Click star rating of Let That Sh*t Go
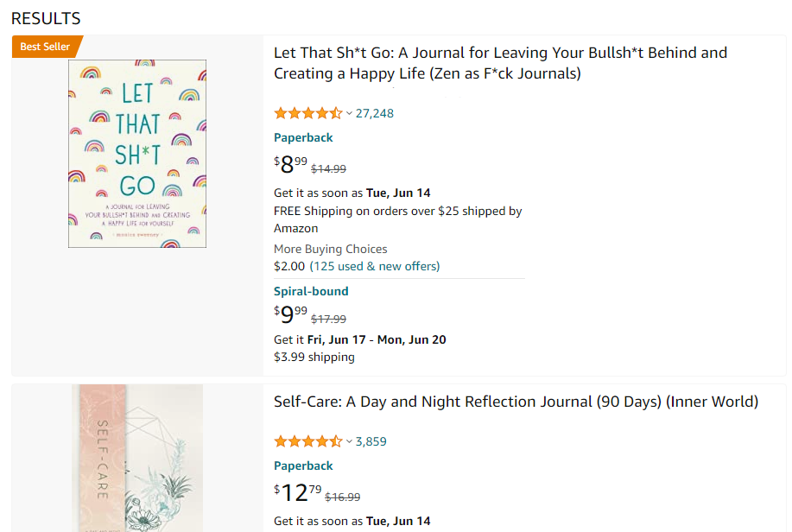Screen dimensions: 792x532 307,113
